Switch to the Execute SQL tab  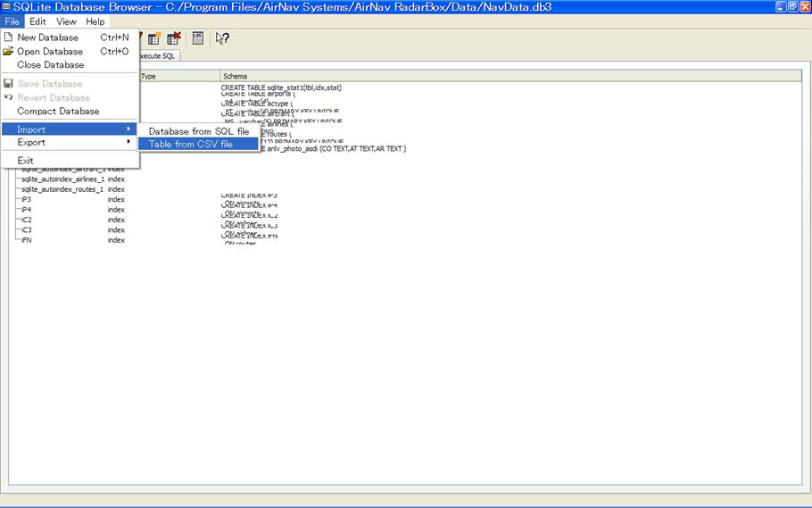tap(160, 55)
